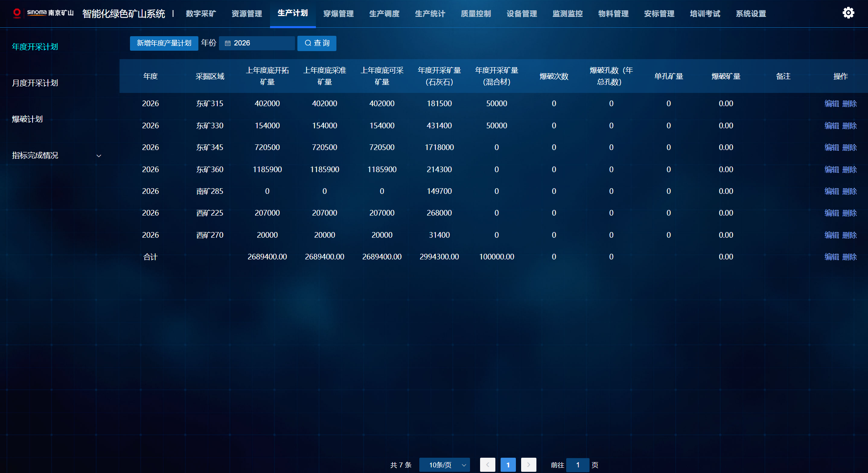This screenshot has width=868, height=473.
Task: Open the 穿爆管理 menu
Action: coord(339,14)
